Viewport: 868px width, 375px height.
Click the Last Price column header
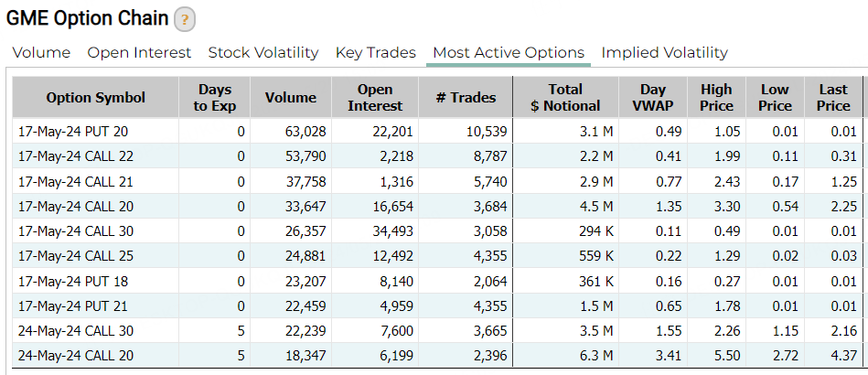(833, 98)
